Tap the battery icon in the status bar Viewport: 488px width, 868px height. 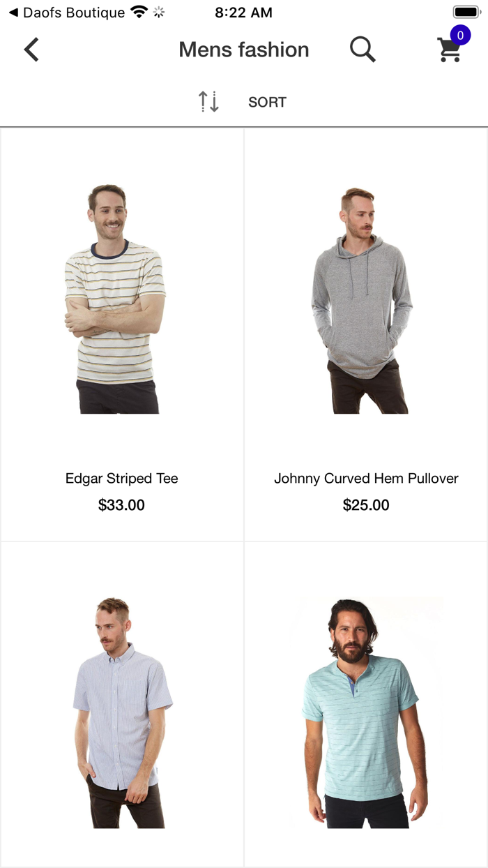[x=466, y=13]
